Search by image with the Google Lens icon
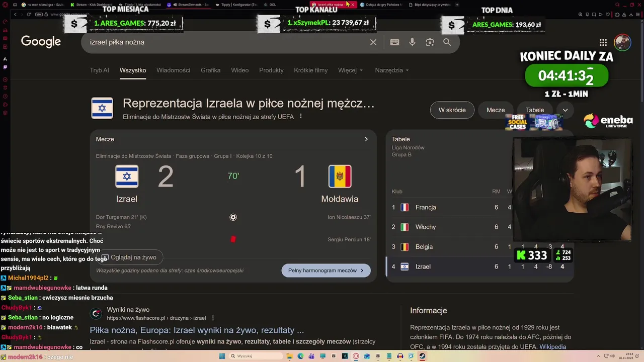Viewport: 644px width, 362px height. 430,42
